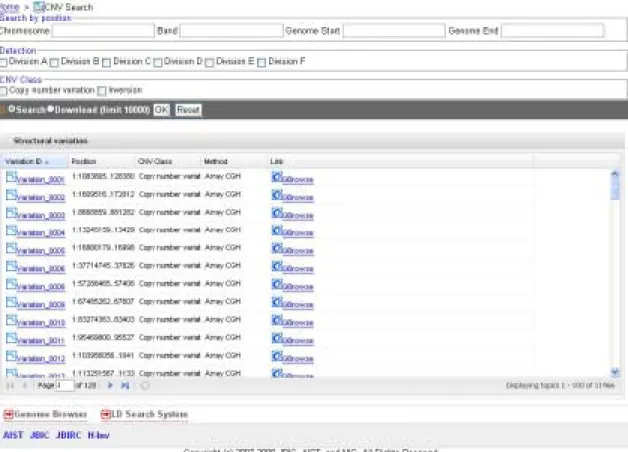Jump to the last results page

click(125, 386)
